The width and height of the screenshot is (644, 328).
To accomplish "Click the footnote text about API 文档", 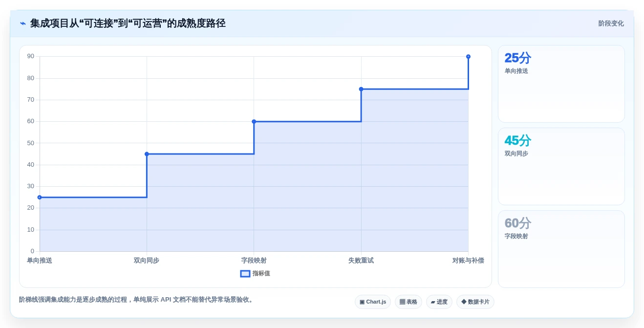I will tap(137, 300).
